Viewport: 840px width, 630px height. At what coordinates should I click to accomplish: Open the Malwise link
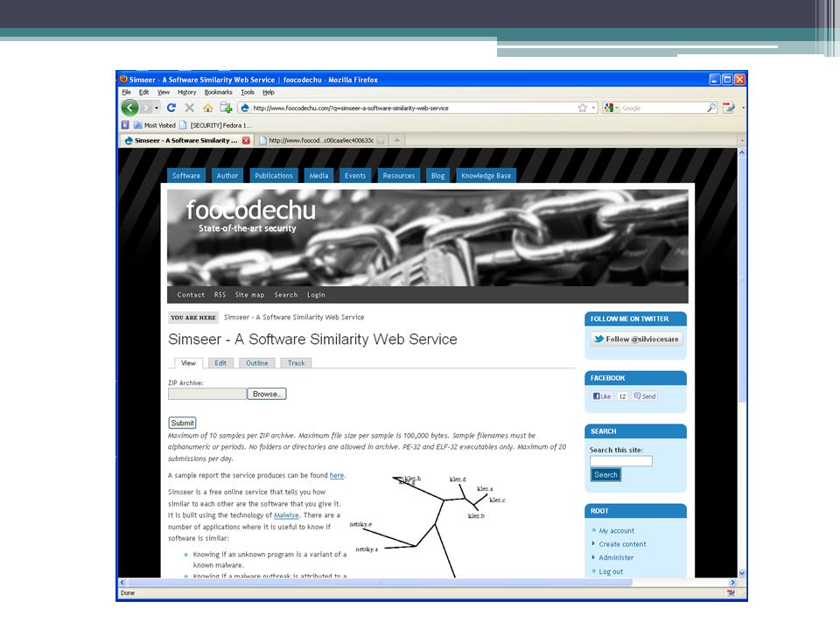(286, 514)
